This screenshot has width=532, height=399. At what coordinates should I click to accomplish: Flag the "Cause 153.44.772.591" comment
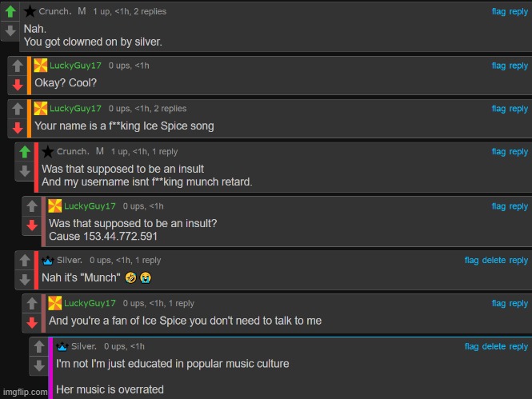498,206
